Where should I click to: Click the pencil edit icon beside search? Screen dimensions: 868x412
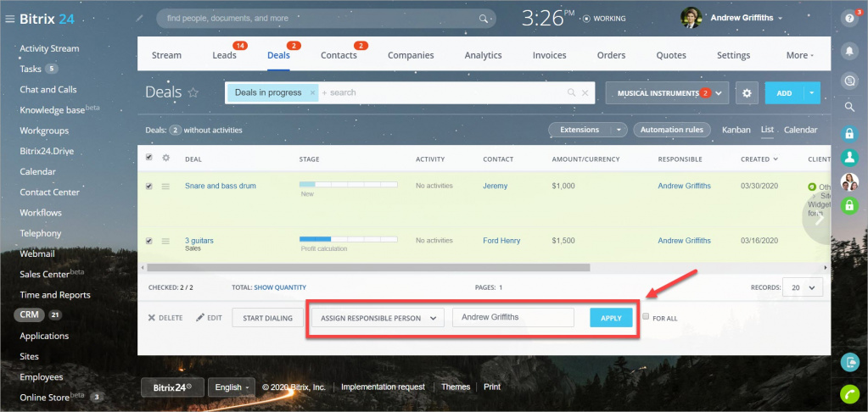[139, 19]
